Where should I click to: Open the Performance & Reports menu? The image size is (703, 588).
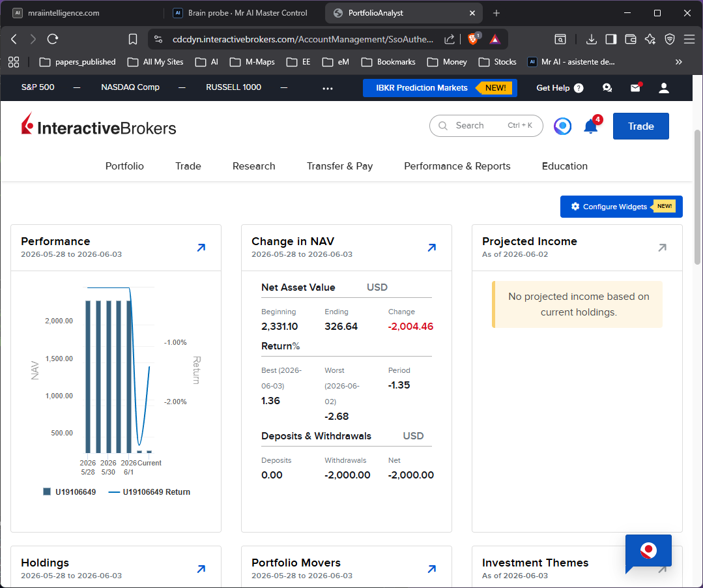click(457, 166)
